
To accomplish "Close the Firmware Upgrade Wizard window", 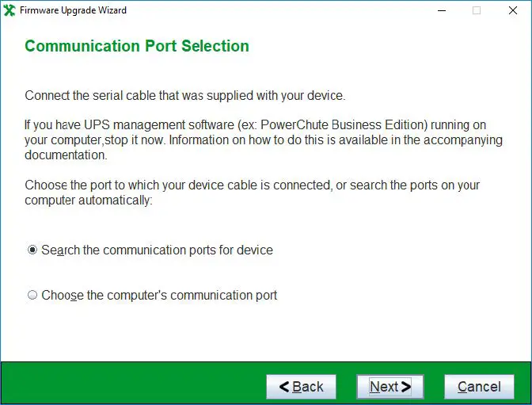I will click(x=512, y=10).
